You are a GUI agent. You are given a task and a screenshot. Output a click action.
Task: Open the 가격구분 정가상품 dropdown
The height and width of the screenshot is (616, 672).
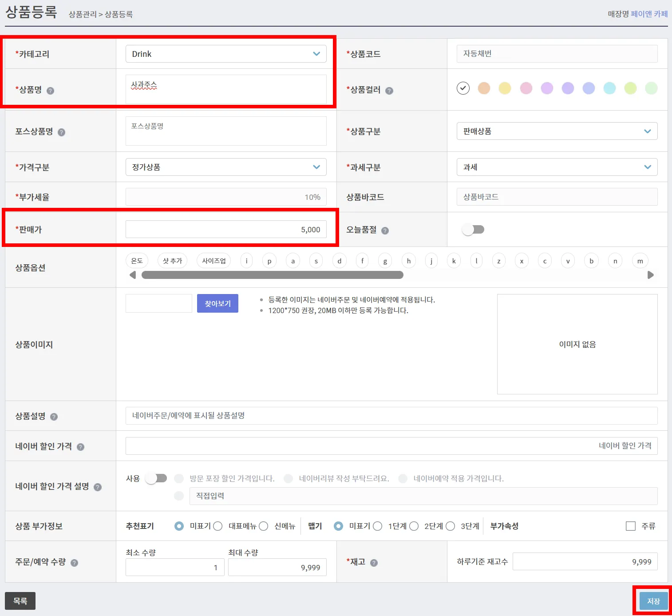[226, 167]
